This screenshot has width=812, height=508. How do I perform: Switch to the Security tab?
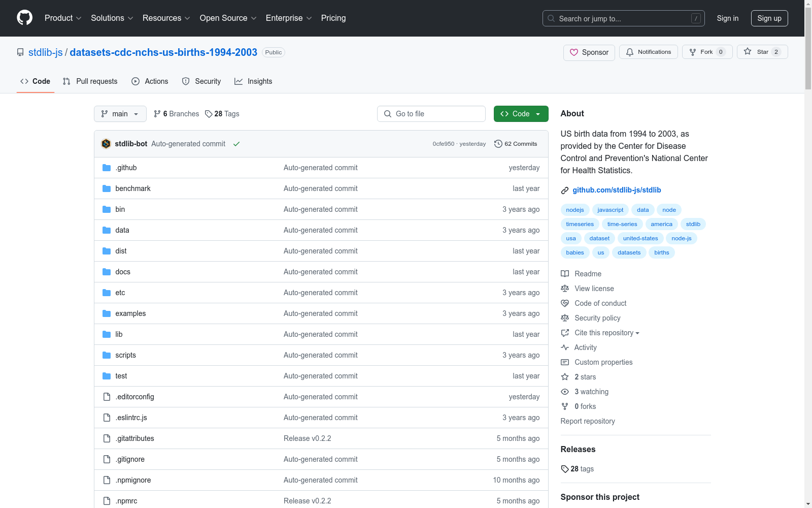[x=201, y=81]
